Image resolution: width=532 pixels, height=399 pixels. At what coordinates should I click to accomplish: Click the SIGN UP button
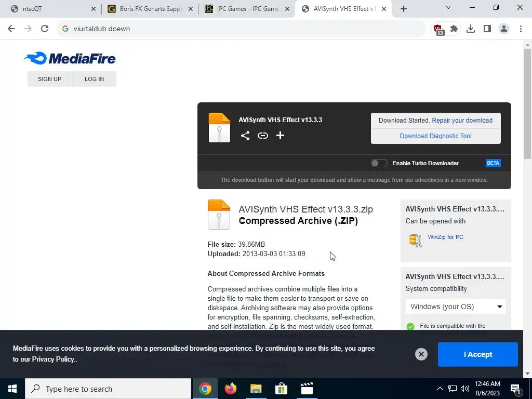49,79
